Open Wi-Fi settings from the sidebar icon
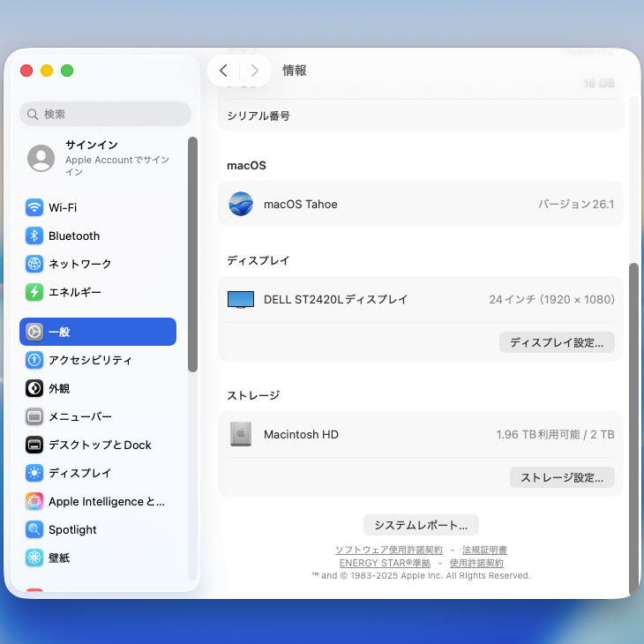 (34, 208)
